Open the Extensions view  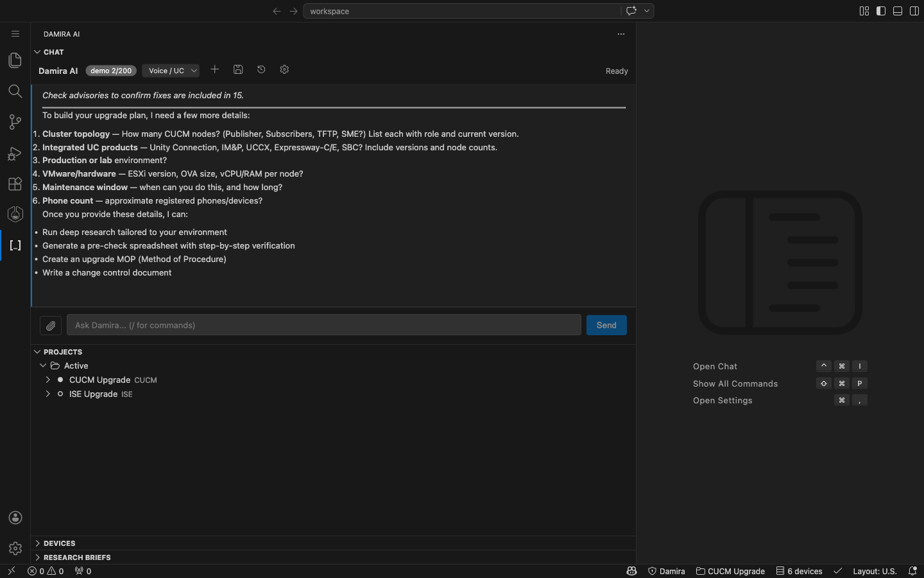15,184
